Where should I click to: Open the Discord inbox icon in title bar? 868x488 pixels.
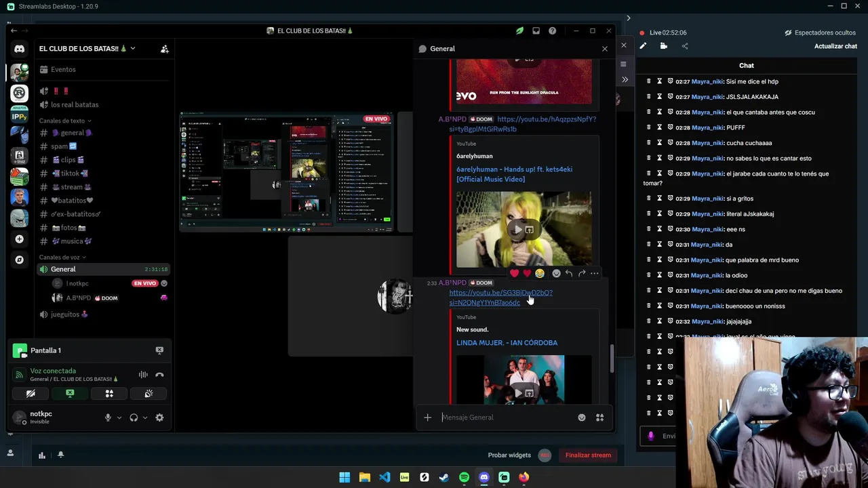(536, 30)
